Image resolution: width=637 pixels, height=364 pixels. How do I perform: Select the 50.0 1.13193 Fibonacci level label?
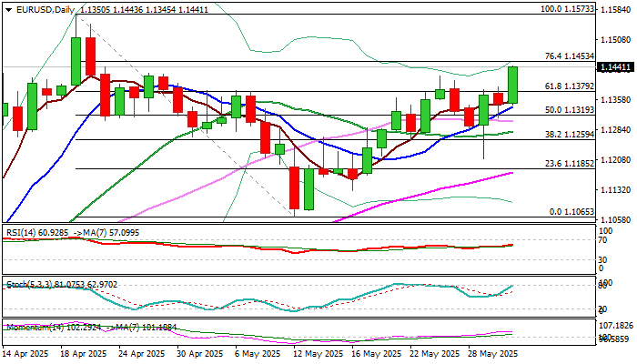point(570,110)
